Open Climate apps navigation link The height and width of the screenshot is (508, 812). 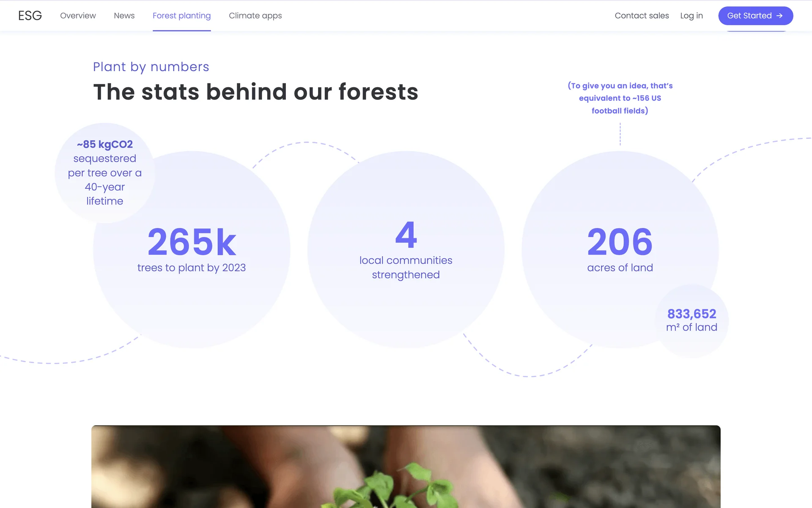click(x=255, y=16)
